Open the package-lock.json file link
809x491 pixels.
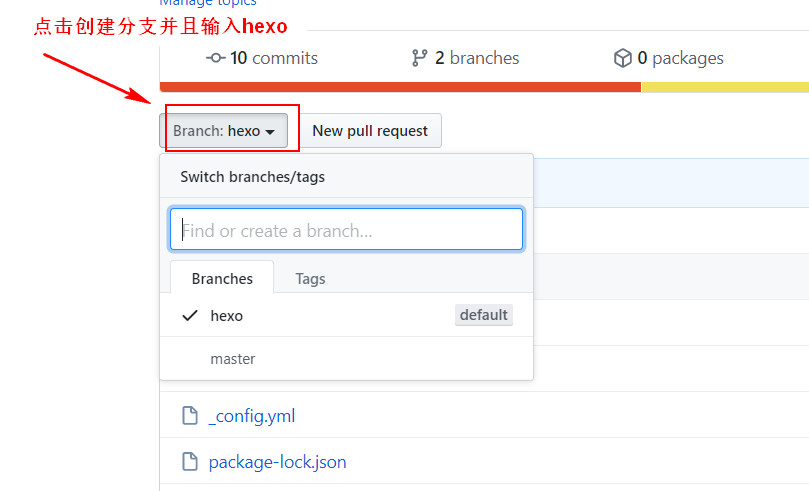278,462
